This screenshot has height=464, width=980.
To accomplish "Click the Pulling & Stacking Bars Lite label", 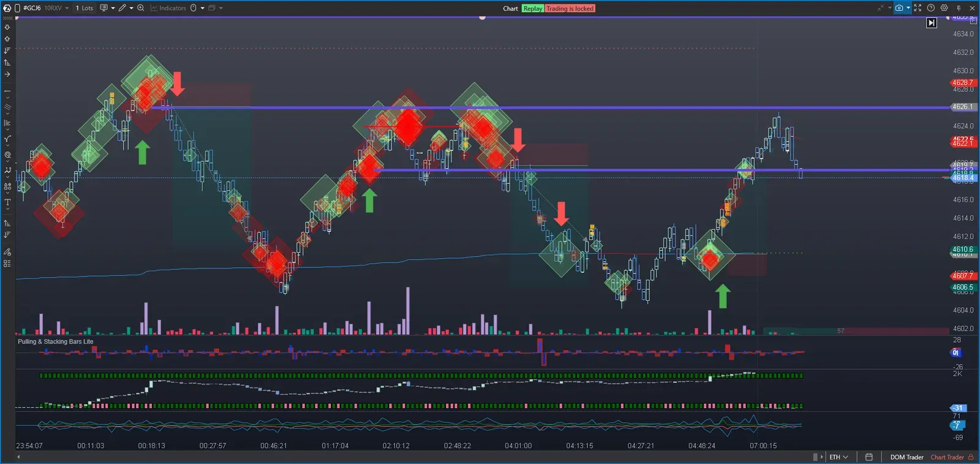I will tap(56, 342).
